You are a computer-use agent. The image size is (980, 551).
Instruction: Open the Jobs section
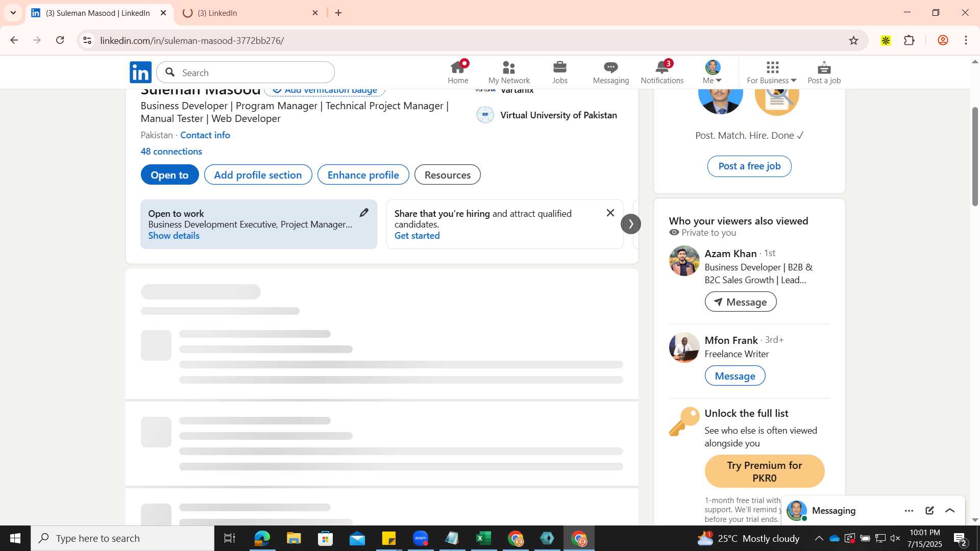(x=560, y=72)
